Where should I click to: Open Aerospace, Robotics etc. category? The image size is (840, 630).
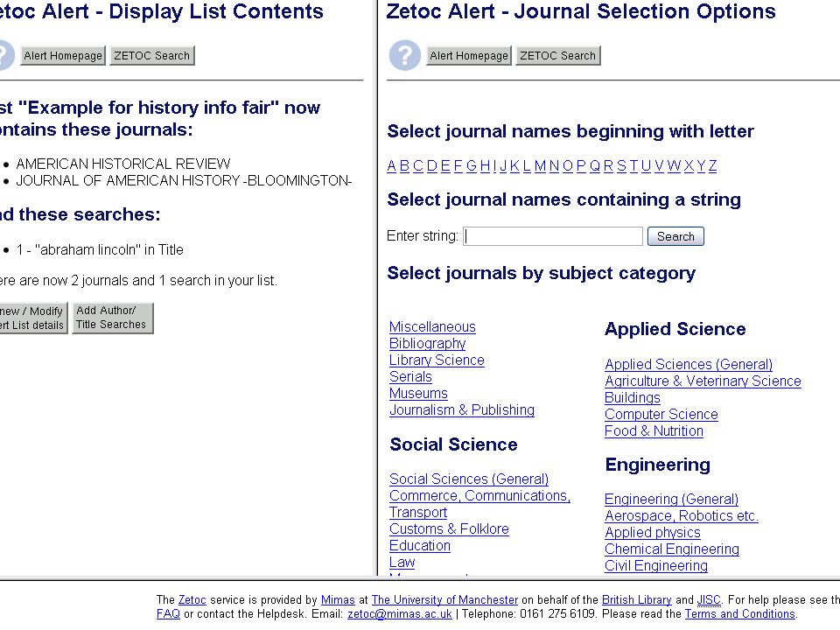[x=682, y=516]
